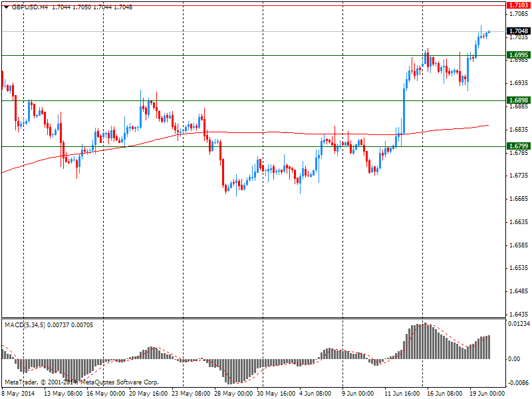Click the 4 Jun 08:00 time label
The height and width of the screenshot is (399, 532).
[315, 394]
